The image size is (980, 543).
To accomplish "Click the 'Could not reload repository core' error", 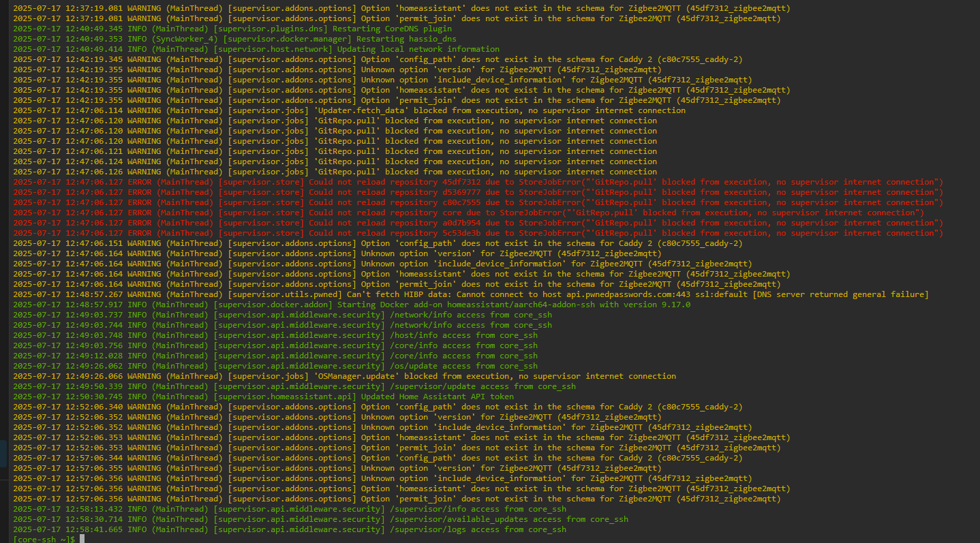I will (469, 213).
